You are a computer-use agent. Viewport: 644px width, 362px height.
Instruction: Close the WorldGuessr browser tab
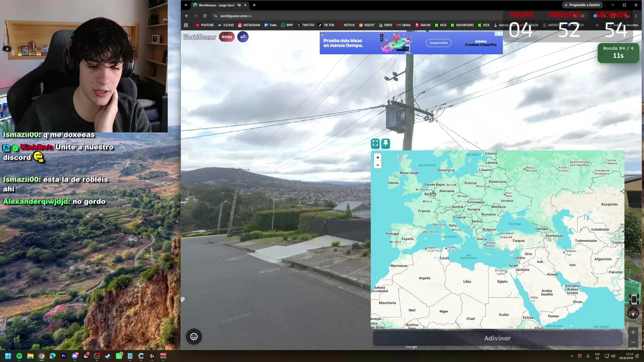[x=246, y=5]
